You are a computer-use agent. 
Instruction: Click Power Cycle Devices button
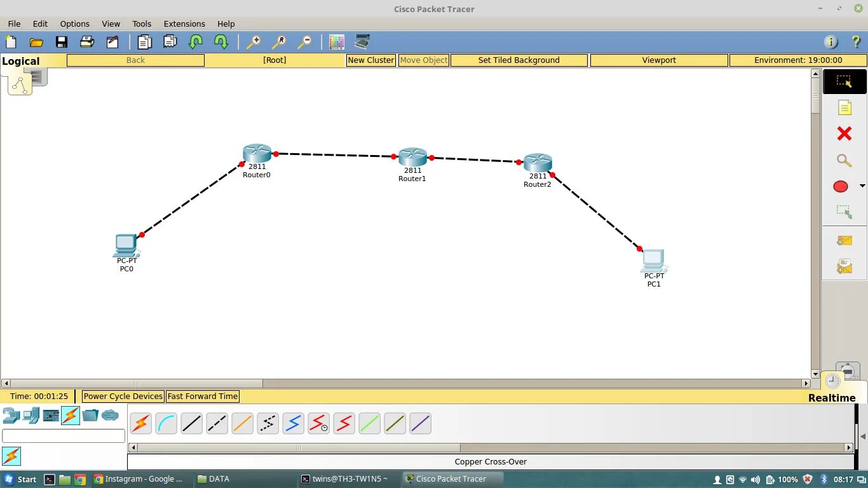point(123,396)
